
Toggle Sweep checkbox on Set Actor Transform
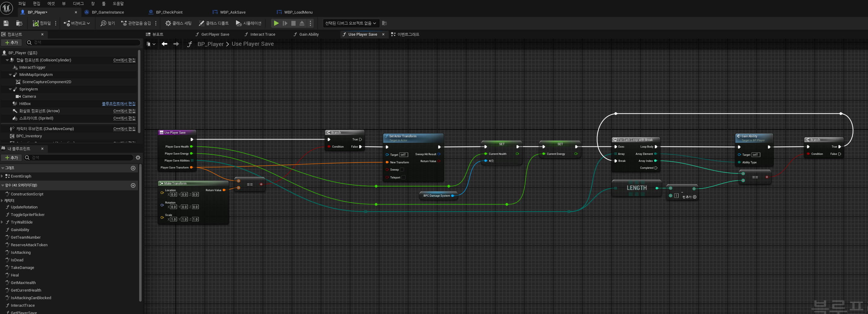click(402, 170)
